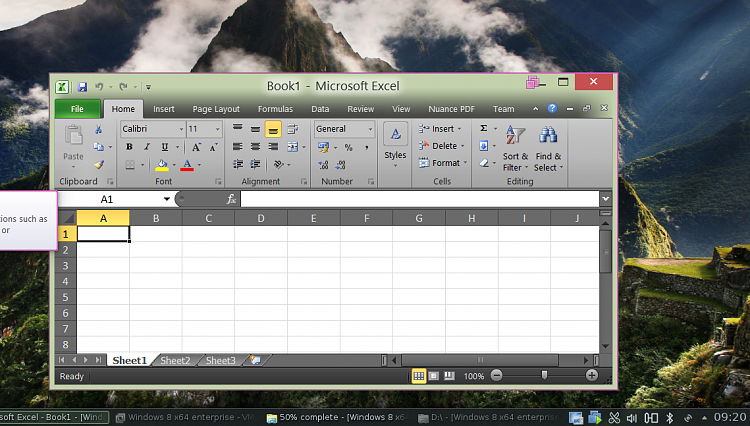The height and width of the screenshot is (426, 750).
Task: Toggle bold formatting
Action: click(x=129, y=147)
